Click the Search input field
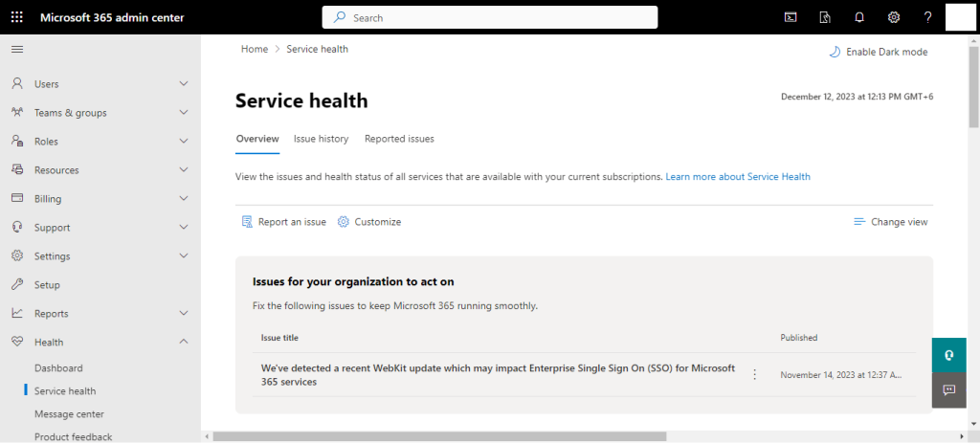The image size is (980, 444). coord(490,17)
